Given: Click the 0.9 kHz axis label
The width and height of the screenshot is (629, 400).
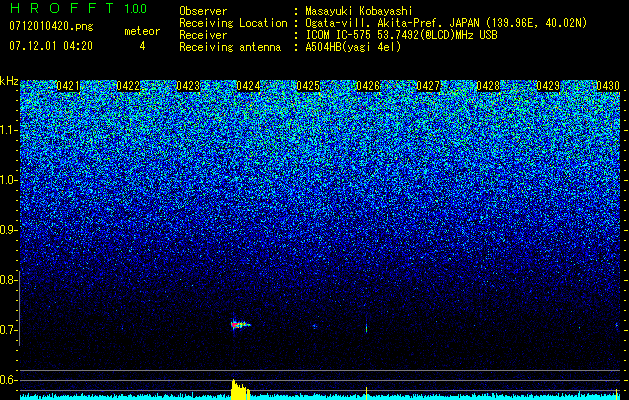Looking at the screenshot, I should (8, 230).
